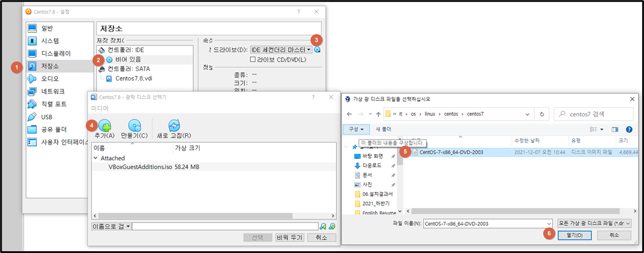Click 취소 in the optical disk selector
Viewport: 644px width, 253px height.
[321, 238]
